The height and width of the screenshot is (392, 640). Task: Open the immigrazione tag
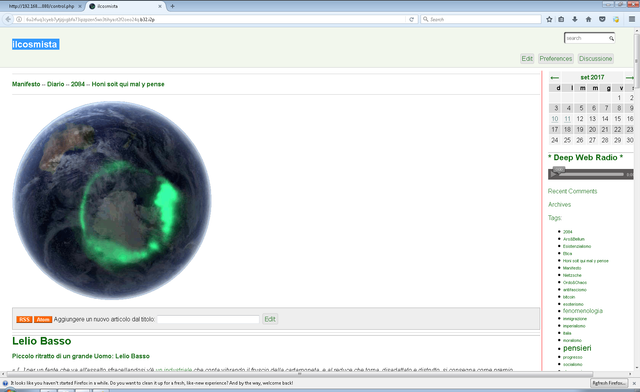pyautogui.click(x=575, y=318)
